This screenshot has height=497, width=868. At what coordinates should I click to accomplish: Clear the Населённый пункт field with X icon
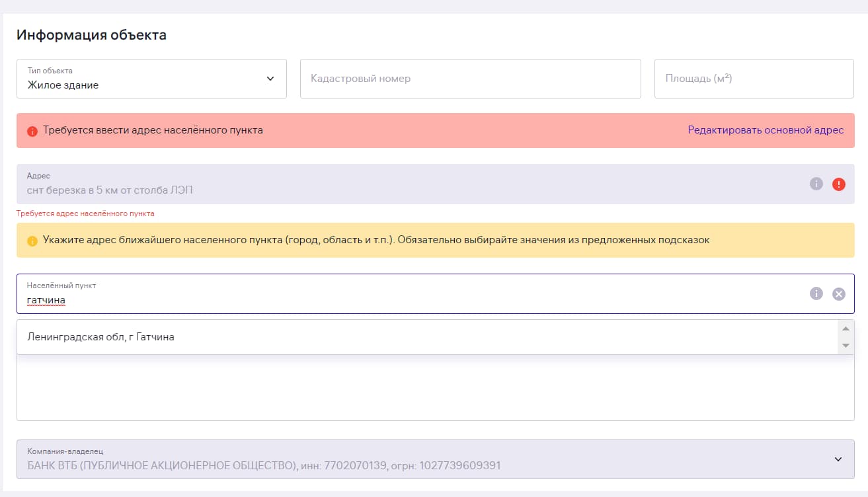coord(839,294)
